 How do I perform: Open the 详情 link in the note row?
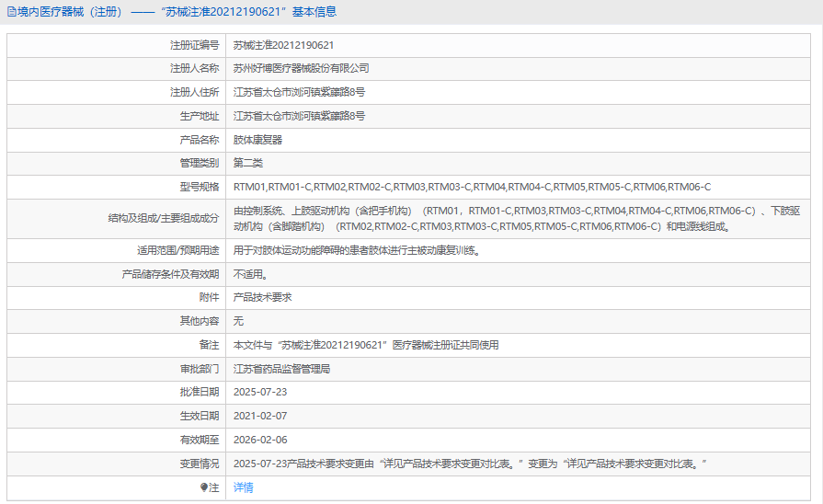click(244, 487)
